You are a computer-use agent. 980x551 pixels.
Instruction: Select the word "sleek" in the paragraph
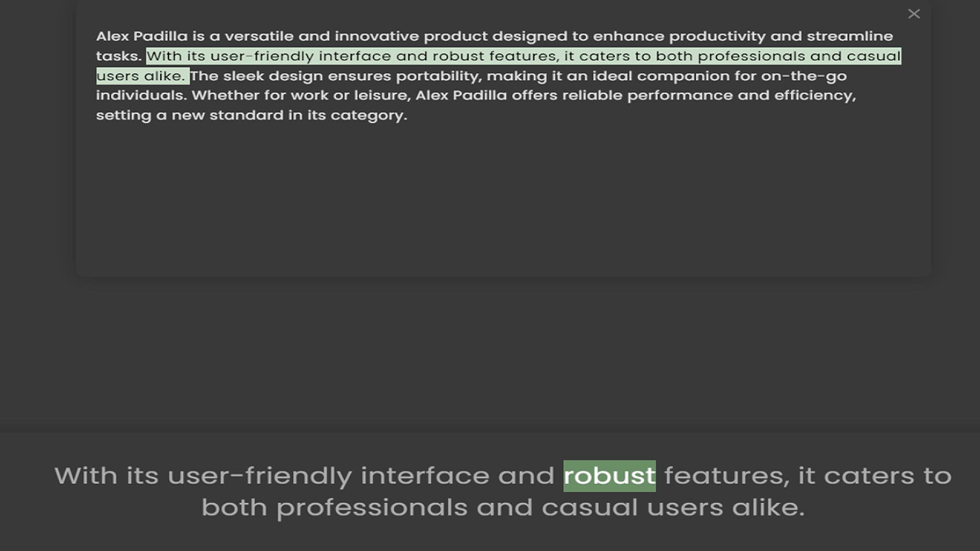pyautogui.click(x=243, y=76)
